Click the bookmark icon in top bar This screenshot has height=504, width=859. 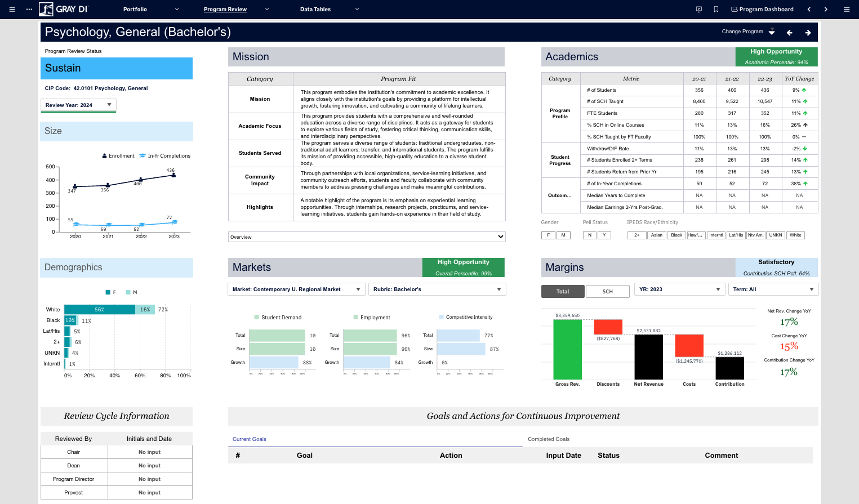click(716, 10)
